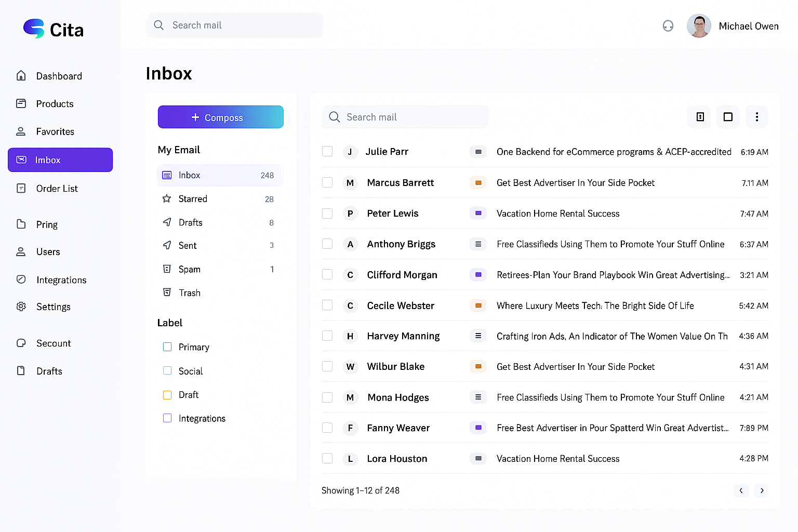Click the sidebar Drafts document icon
Image resolution: width=798 pixels, height=532 pixels.
point(21,371)
